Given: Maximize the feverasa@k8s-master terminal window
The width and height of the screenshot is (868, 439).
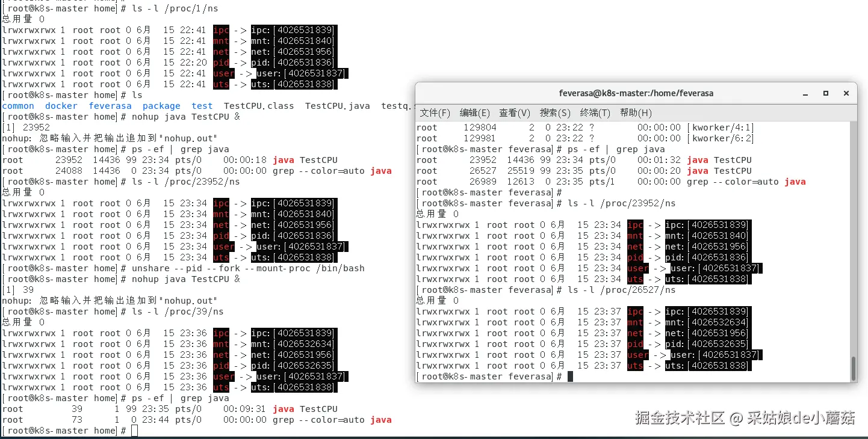Looking at the screenshot, I should click(x=826, y=93).
